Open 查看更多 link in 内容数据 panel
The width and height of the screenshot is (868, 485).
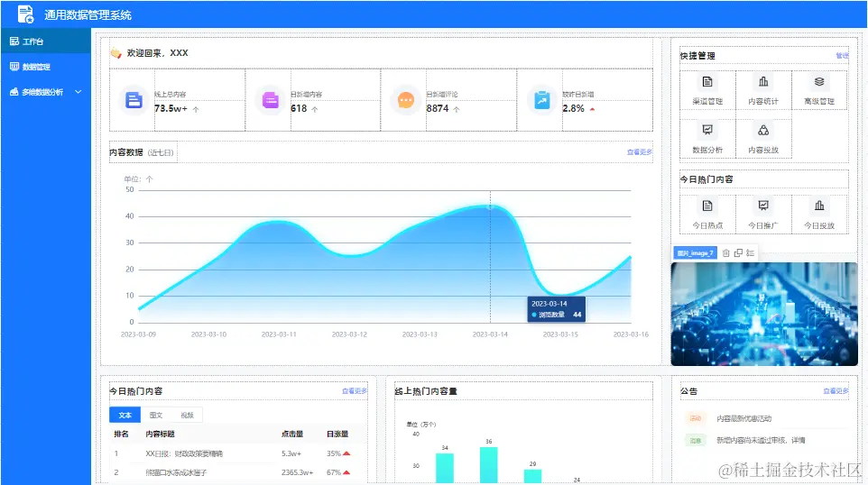(640, 152)
